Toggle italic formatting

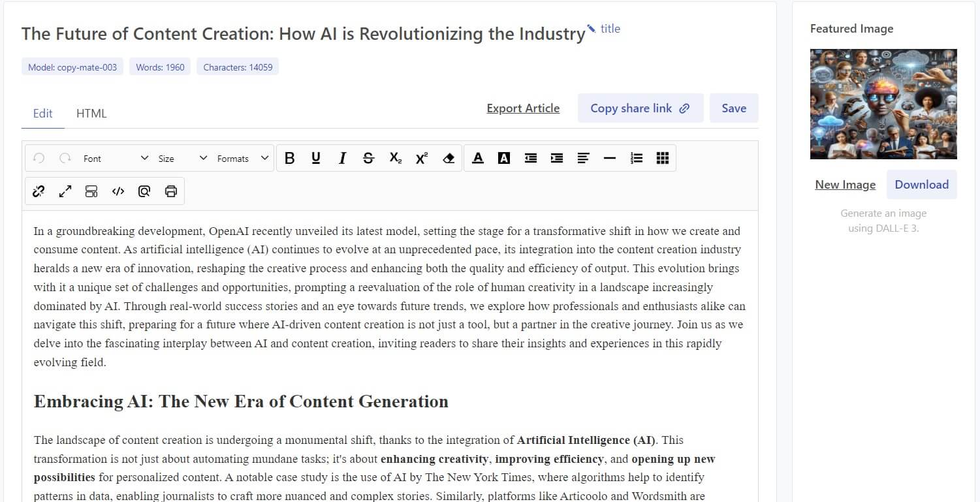[342, 158]
